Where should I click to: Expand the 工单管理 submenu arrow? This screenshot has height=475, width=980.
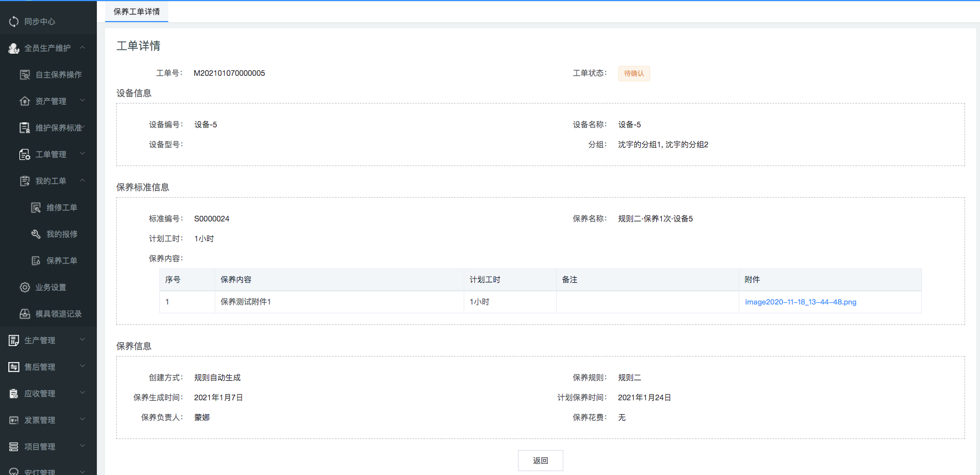coord(82,154)
